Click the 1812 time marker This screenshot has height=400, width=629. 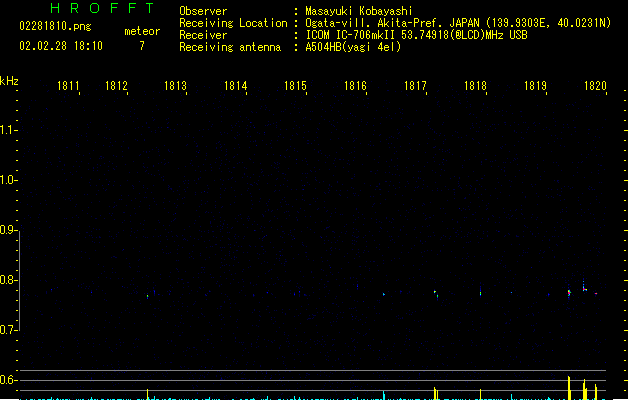pyautogui.click(x=116, y=86)
